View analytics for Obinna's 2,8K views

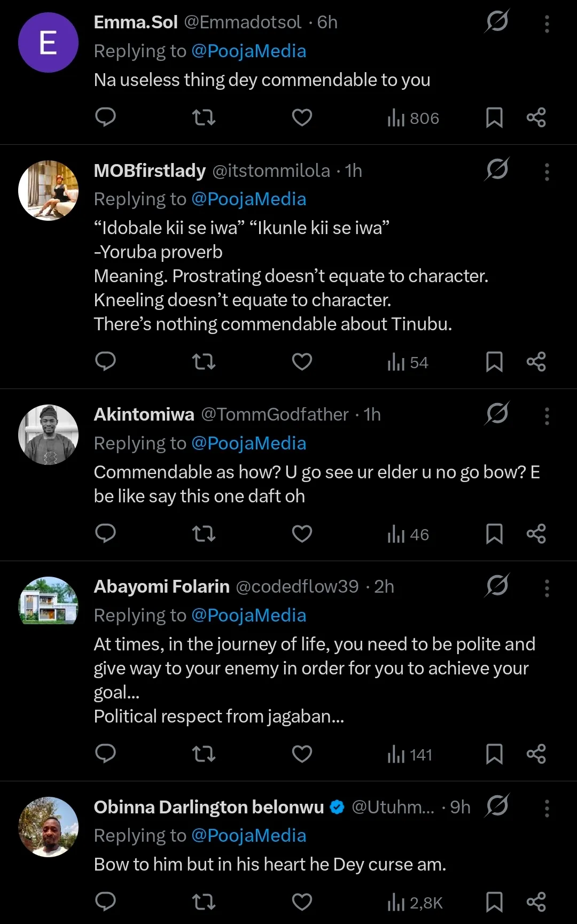pos(415,902)
